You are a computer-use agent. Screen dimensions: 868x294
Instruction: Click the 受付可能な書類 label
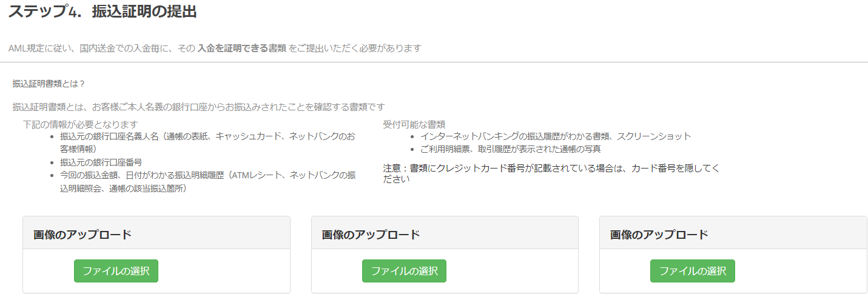(414, 124)
